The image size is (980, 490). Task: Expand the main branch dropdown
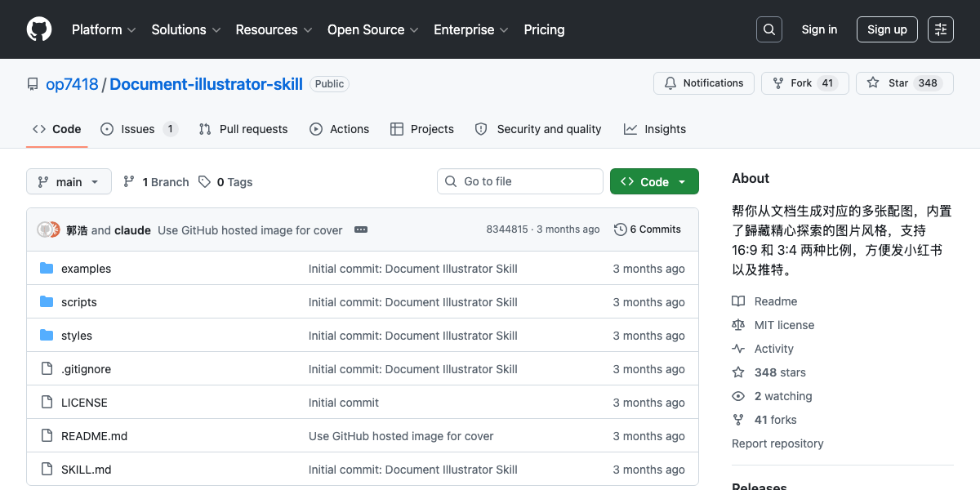pyautogui.click(x=69, y=182)
